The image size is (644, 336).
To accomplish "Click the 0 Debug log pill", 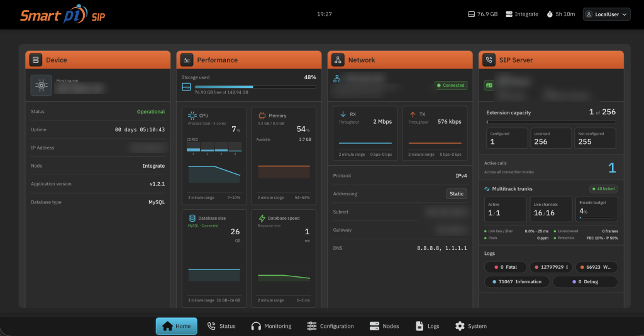I will (x=586, y=282).
